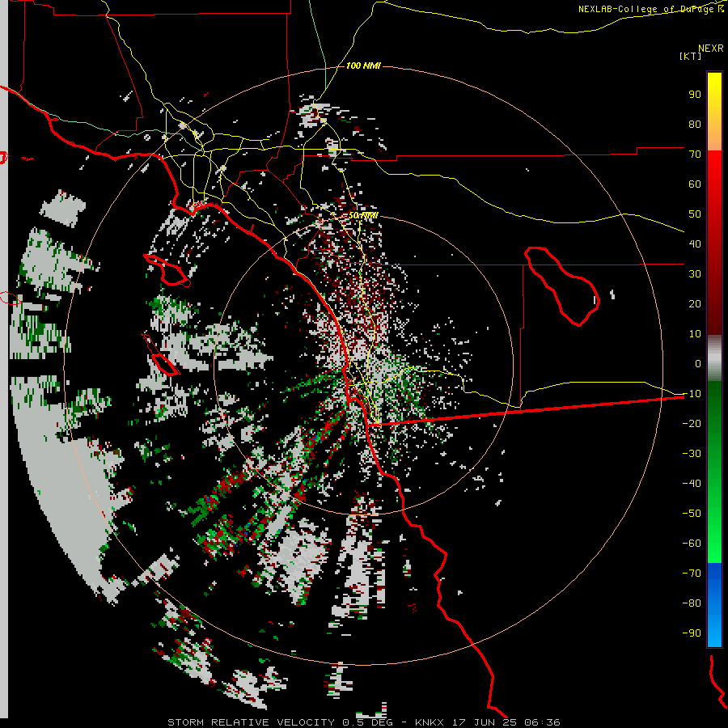Select the '-50' value on velocity scale
728x728 pixels.
pos(692,514)
